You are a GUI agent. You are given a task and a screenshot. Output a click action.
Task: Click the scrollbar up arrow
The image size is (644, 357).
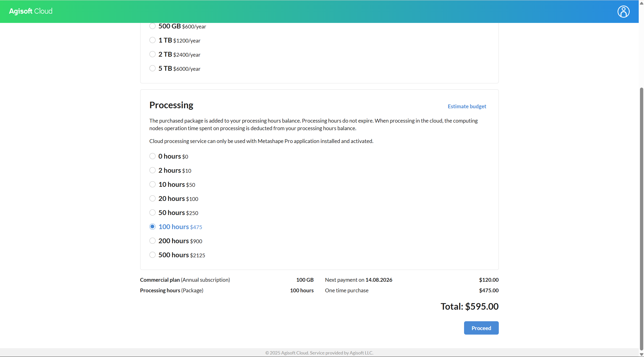point(641,3)
